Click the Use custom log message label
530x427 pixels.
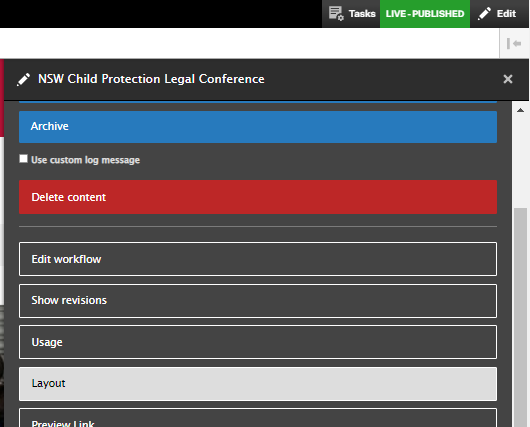(x=86, y=160)
